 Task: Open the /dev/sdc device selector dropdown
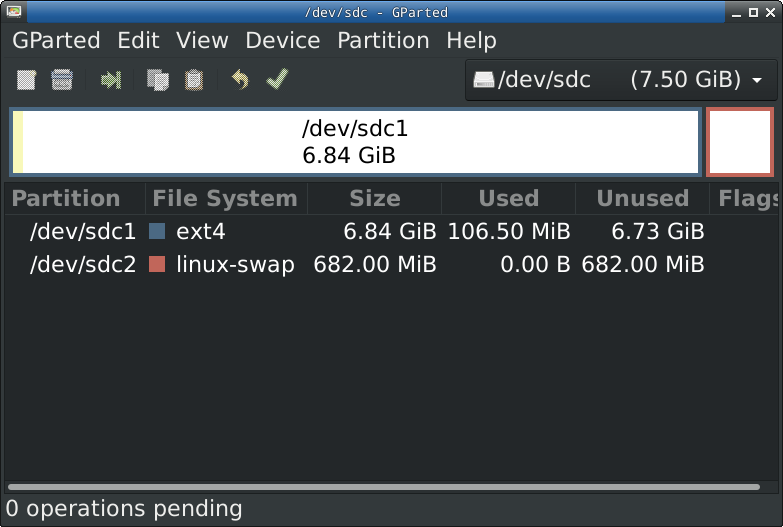coord(621,80)
